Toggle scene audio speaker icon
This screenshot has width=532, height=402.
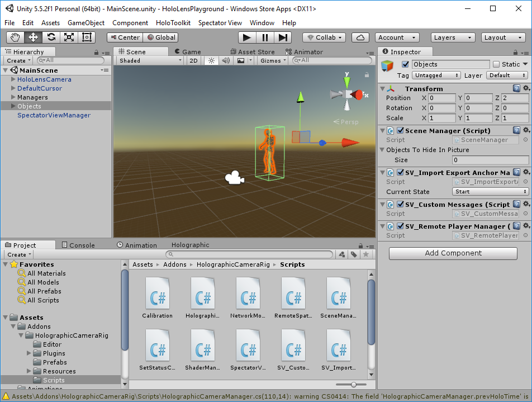pos(226,60)
